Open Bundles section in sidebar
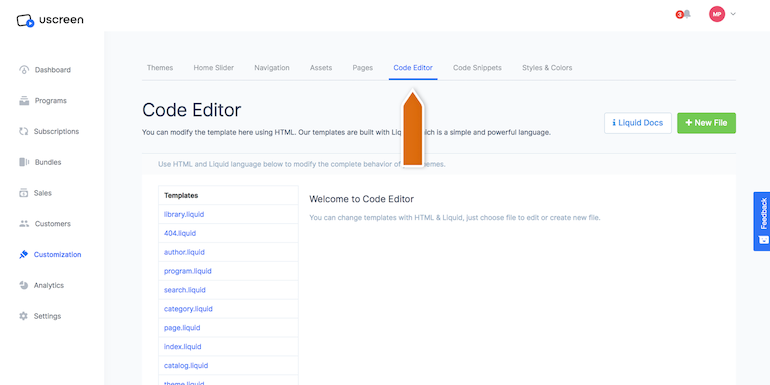Screen dimensions: 770x385 point(48,162)
